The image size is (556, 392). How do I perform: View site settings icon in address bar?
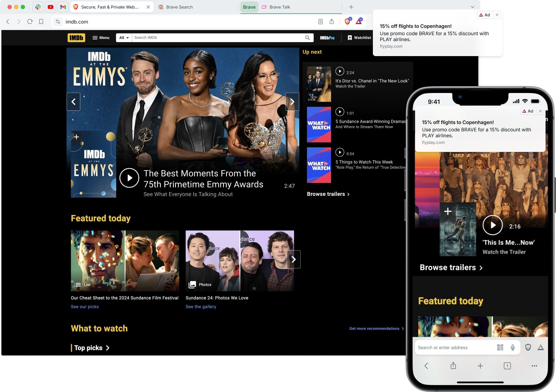pos(58,22)
